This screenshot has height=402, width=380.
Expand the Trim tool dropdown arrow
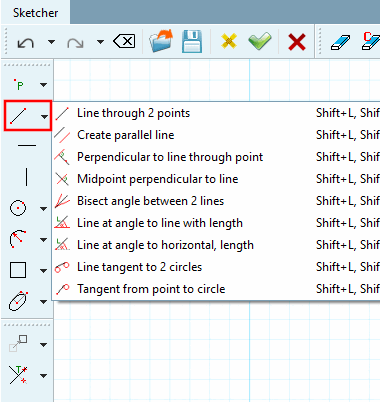point(43,376)
